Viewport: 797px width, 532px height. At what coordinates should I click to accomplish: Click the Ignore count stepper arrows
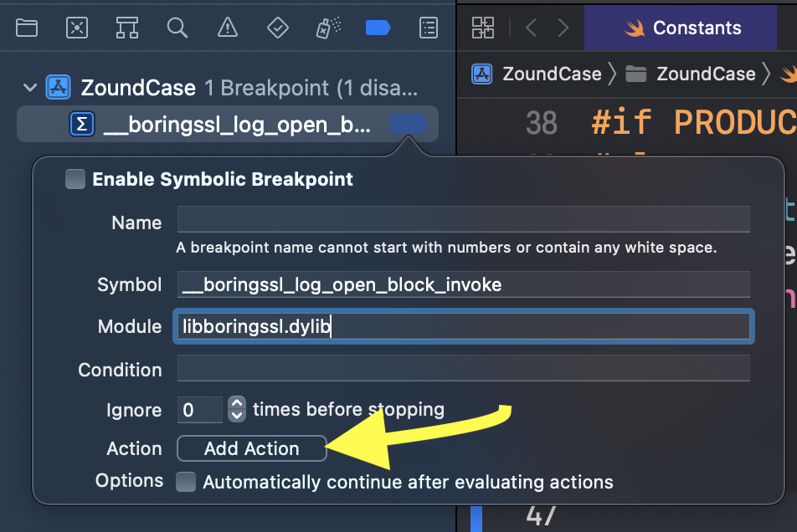tap(237, 409)
